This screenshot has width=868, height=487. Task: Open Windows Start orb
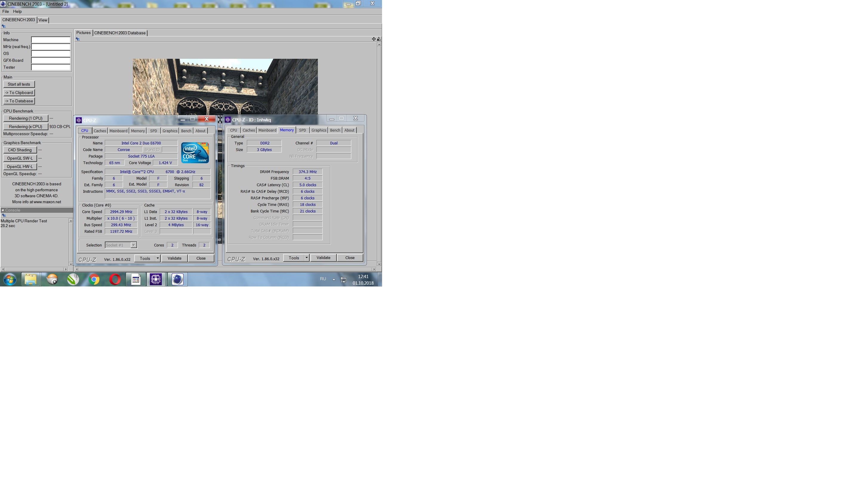point(10,279)
